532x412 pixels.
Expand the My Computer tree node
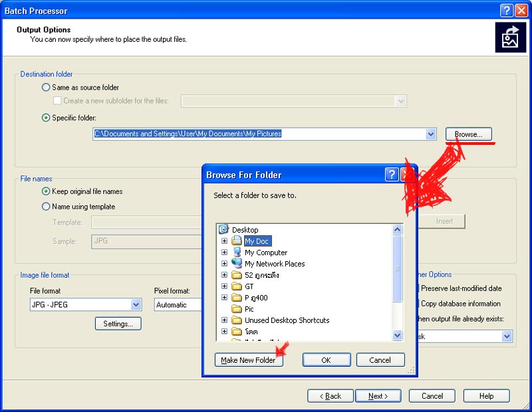point(224,253)
